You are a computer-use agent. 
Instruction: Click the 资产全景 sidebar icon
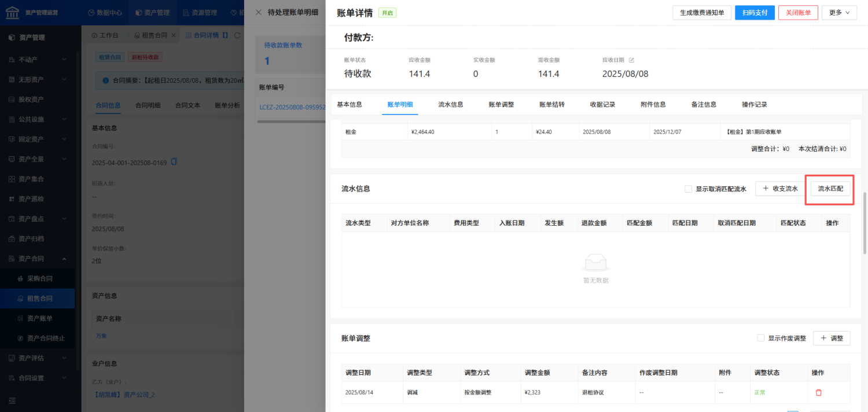tap(12, 159)
